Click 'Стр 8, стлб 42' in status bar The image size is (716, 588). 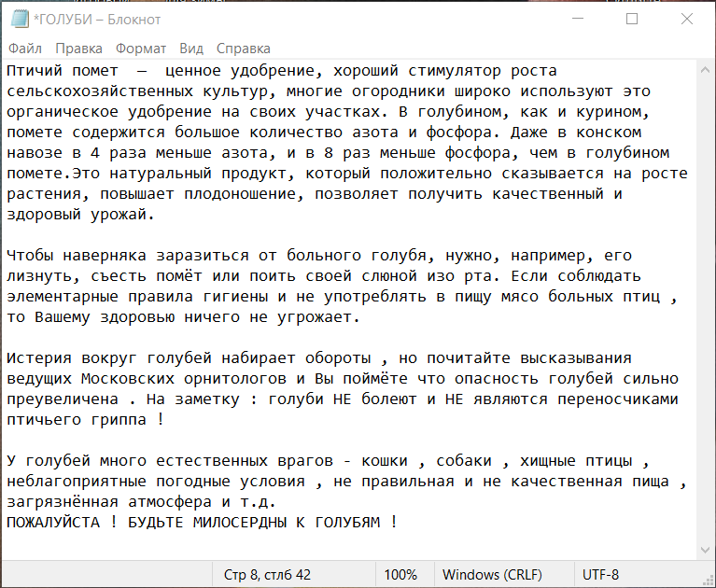click(x=267, y=574)
